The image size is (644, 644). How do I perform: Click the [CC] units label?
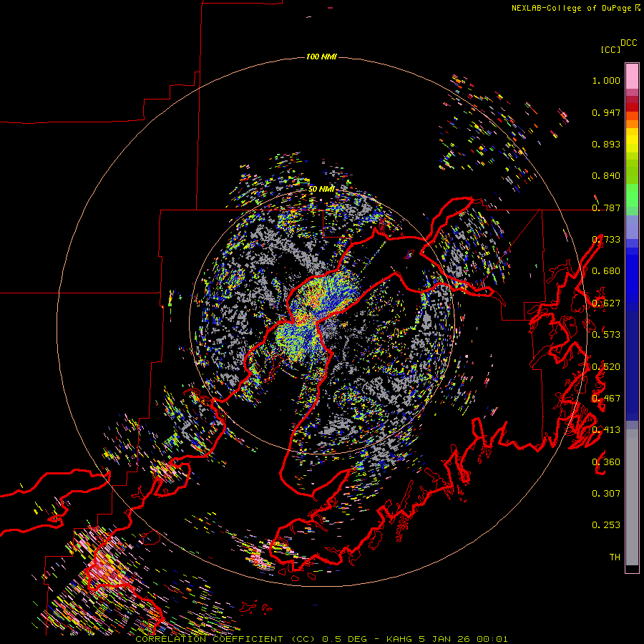[x=610, y=49]
